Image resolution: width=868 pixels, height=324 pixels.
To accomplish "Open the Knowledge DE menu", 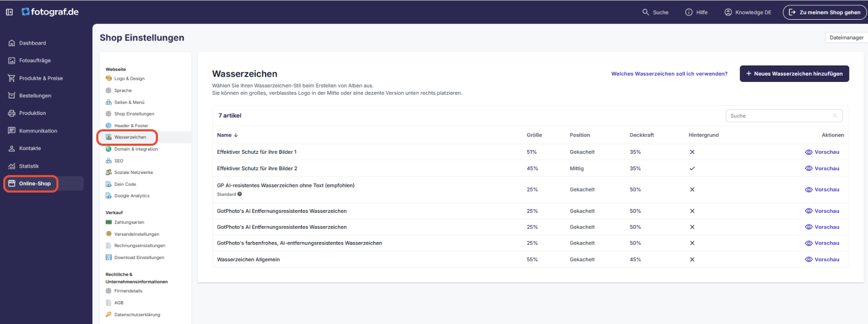I will tap(748, 12).
